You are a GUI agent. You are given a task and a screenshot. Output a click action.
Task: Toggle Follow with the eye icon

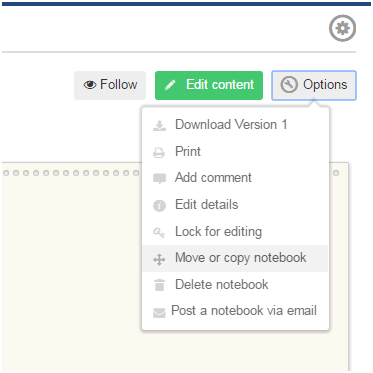110,85
